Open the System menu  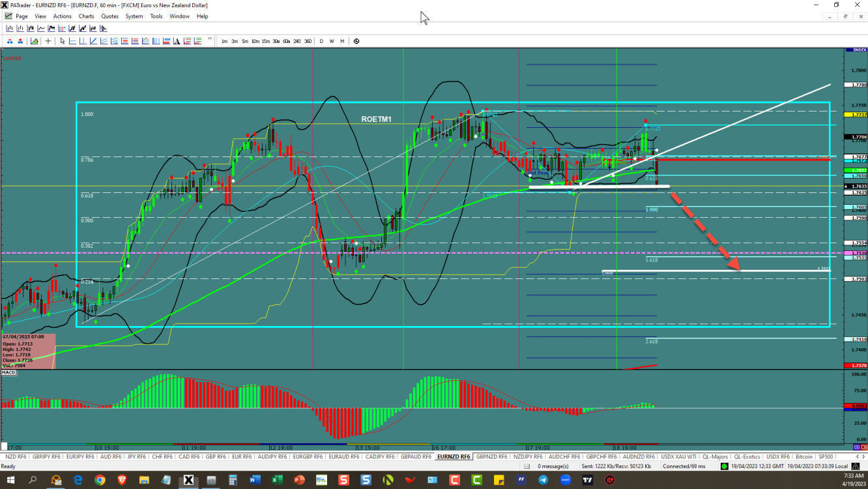coord(134,16)
